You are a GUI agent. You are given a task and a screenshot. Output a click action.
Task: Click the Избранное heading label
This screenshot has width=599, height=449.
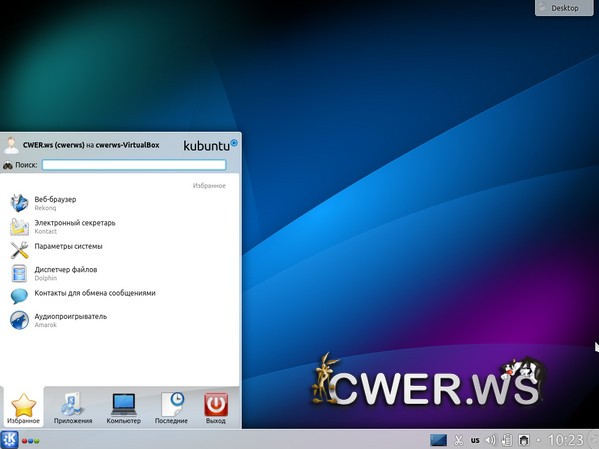(x=209, y=186)
